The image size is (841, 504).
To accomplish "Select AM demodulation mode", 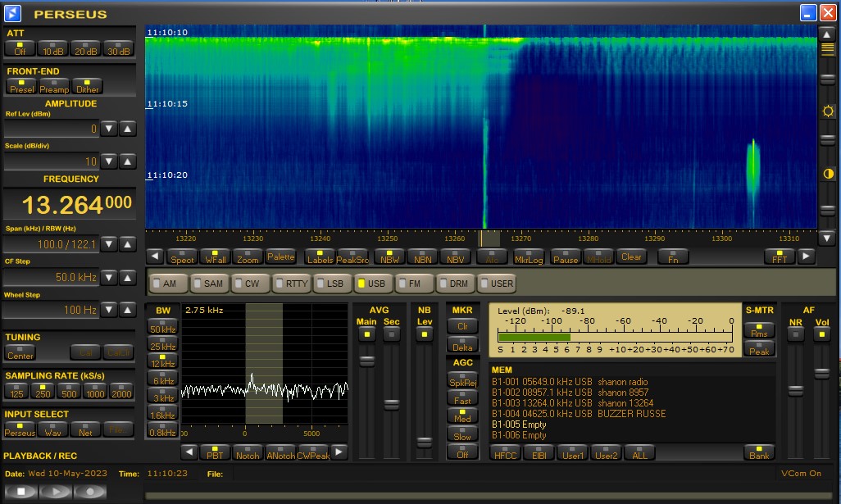I will tap(168, 283).
